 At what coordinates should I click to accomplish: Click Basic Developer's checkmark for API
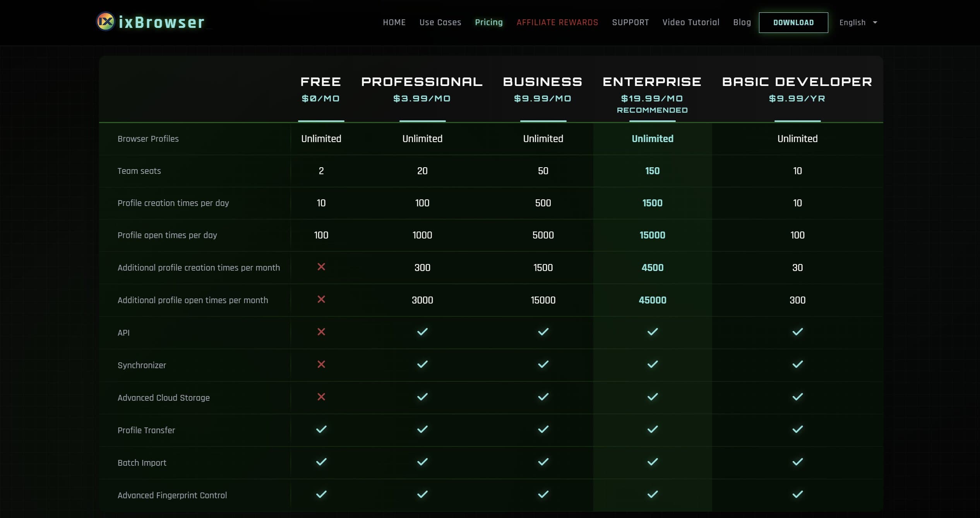pos(798,332)
